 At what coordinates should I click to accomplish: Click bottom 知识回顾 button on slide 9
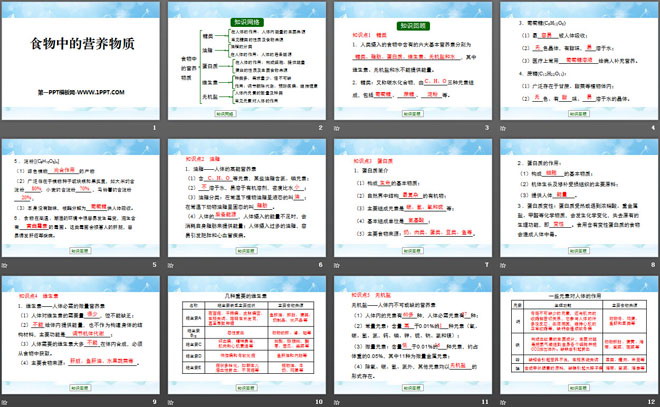[x=80, y=388]
